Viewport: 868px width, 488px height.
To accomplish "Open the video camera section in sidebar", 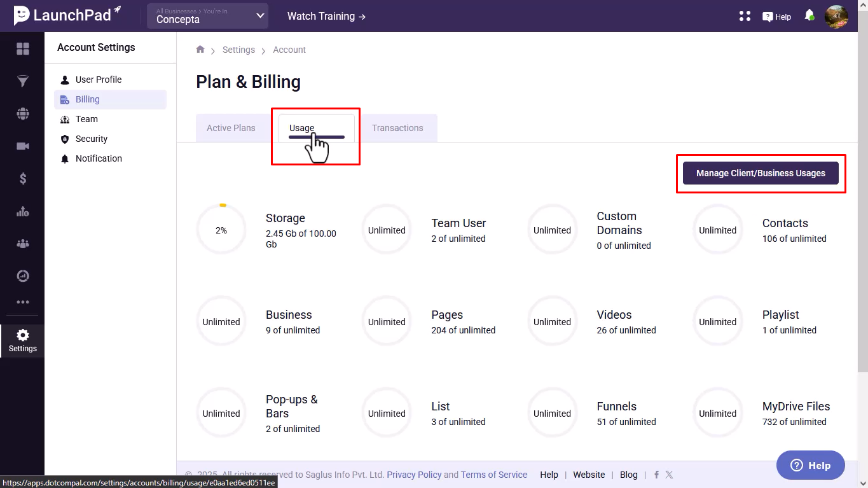I will [23, 146].
